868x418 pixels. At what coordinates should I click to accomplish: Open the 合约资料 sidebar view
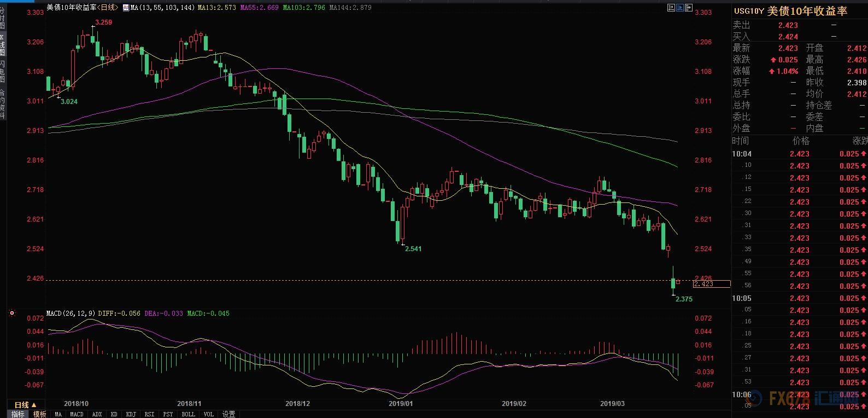(x=2, y=104)
